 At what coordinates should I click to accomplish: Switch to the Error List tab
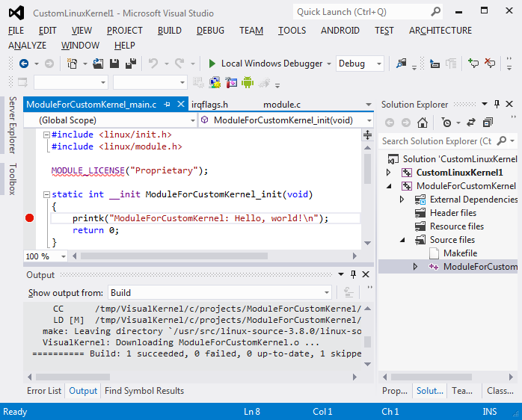tap(44, 390)
